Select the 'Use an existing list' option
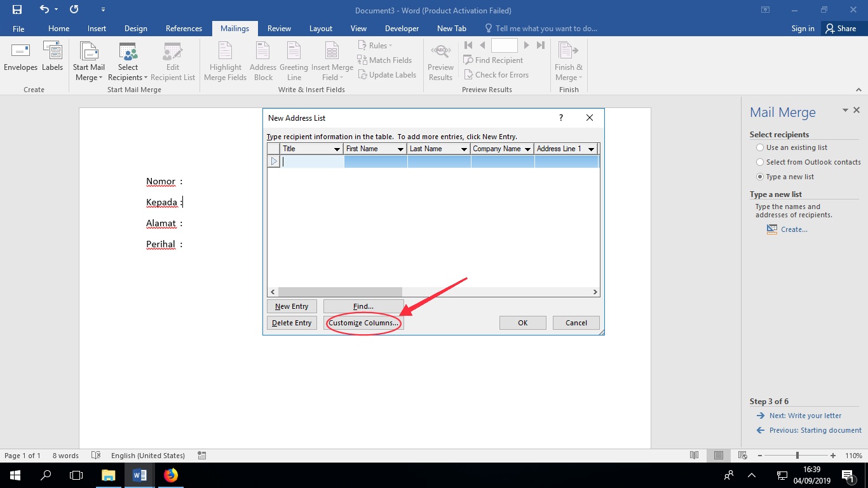This screenshot has height=488, width=868. [760, 147]
